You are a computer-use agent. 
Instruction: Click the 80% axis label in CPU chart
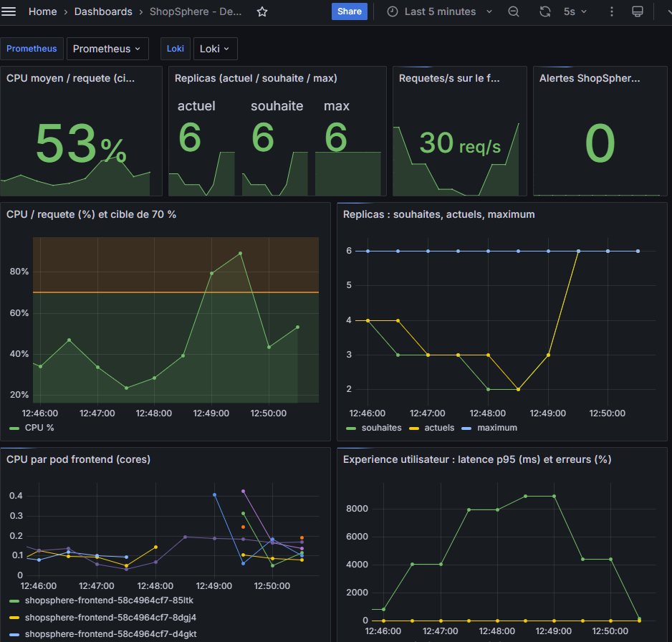coord(19,272)
